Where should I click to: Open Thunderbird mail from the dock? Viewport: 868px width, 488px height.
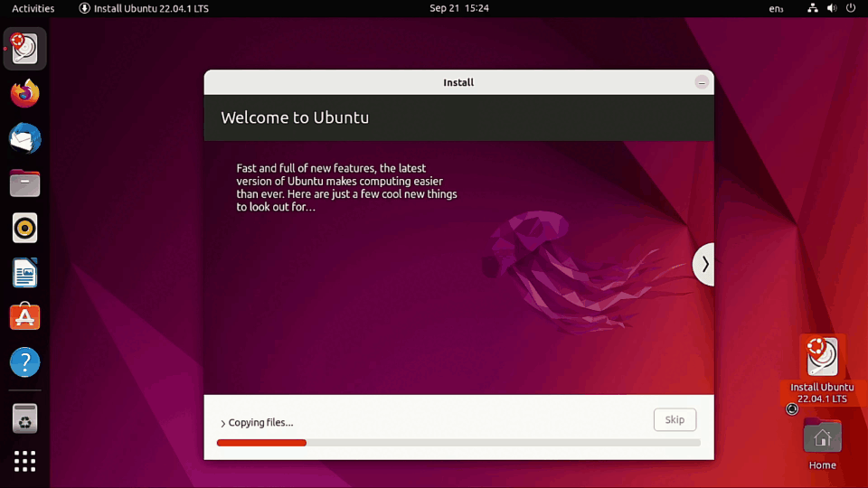click(24, 138)
